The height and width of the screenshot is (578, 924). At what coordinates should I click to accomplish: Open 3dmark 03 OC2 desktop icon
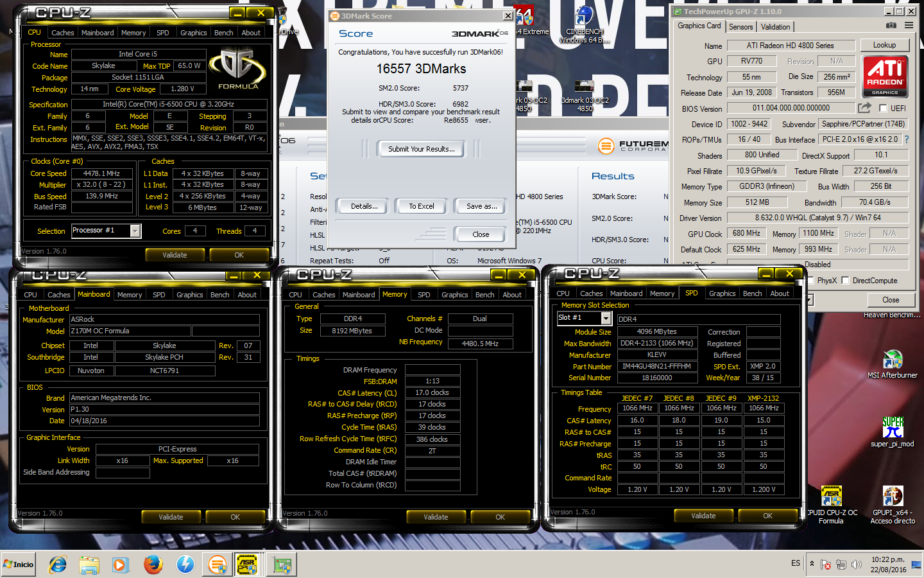point(585,96)
